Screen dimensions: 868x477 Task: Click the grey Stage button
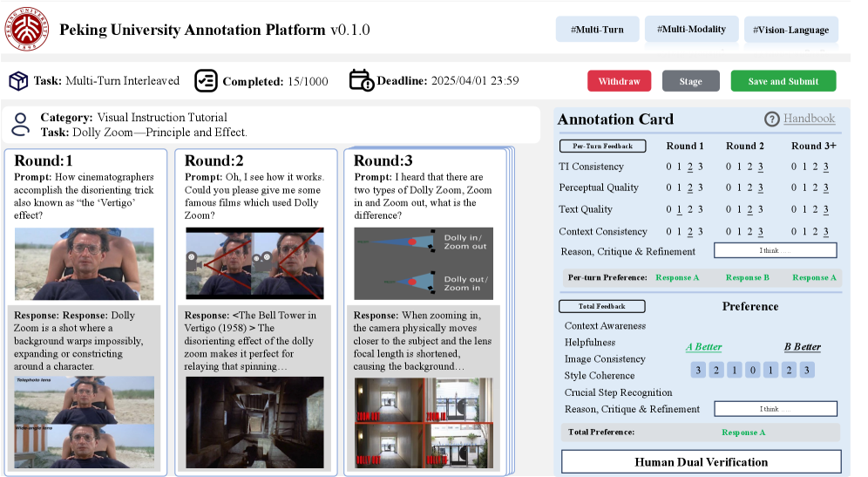point(690,81)
